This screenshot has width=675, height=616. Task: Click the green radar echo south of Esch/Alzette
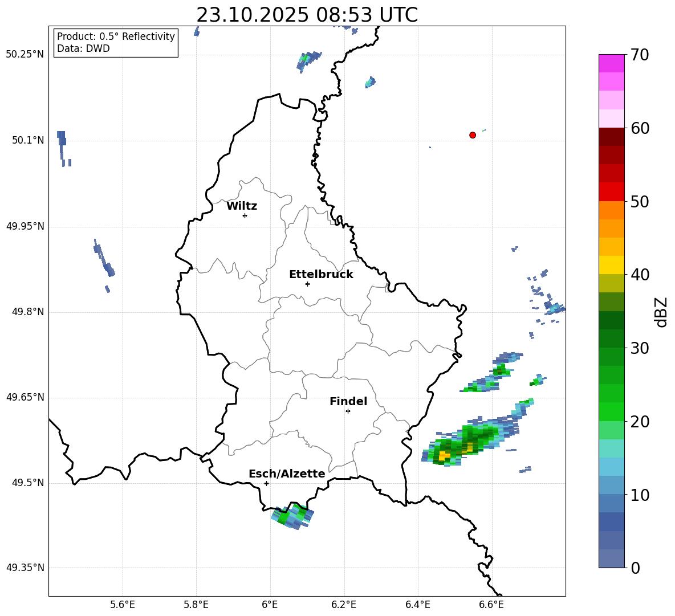[292, 516]
